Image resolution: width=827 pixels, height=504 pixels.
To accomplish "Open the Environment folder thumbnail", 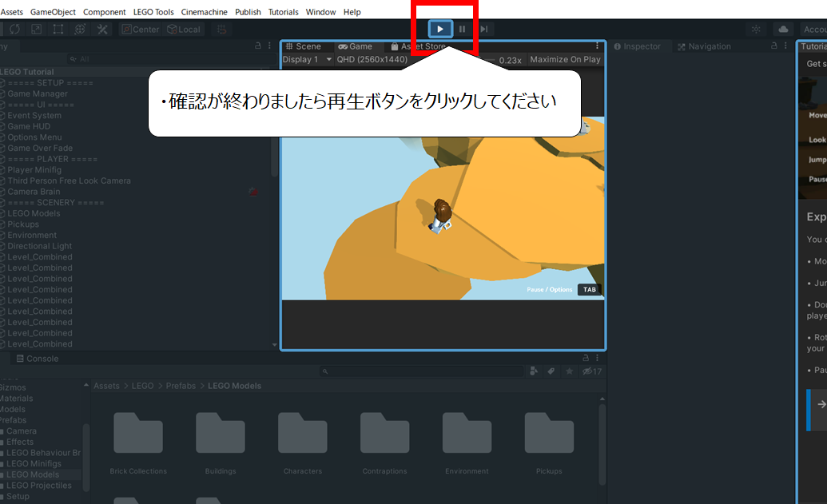I will coord(467,434).
